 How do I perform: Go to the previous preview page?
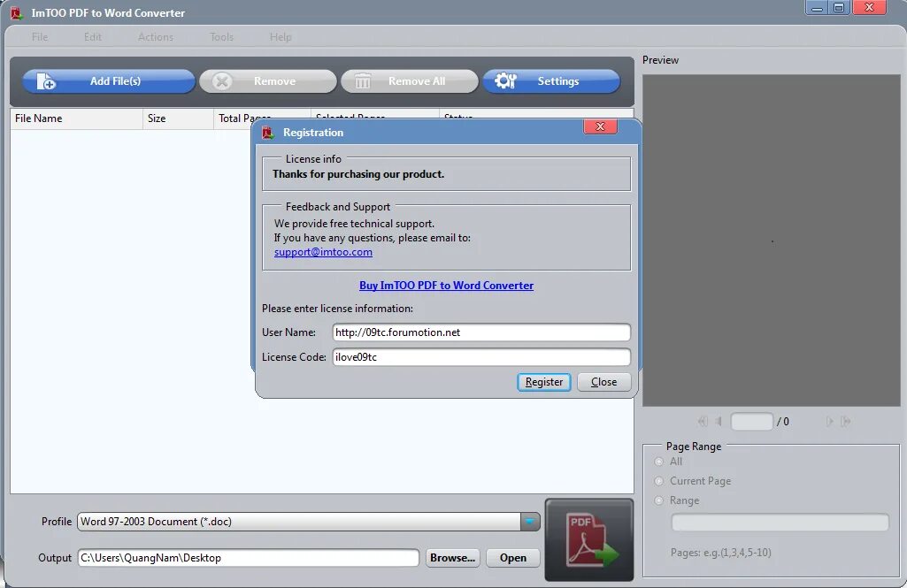(719, 422)
